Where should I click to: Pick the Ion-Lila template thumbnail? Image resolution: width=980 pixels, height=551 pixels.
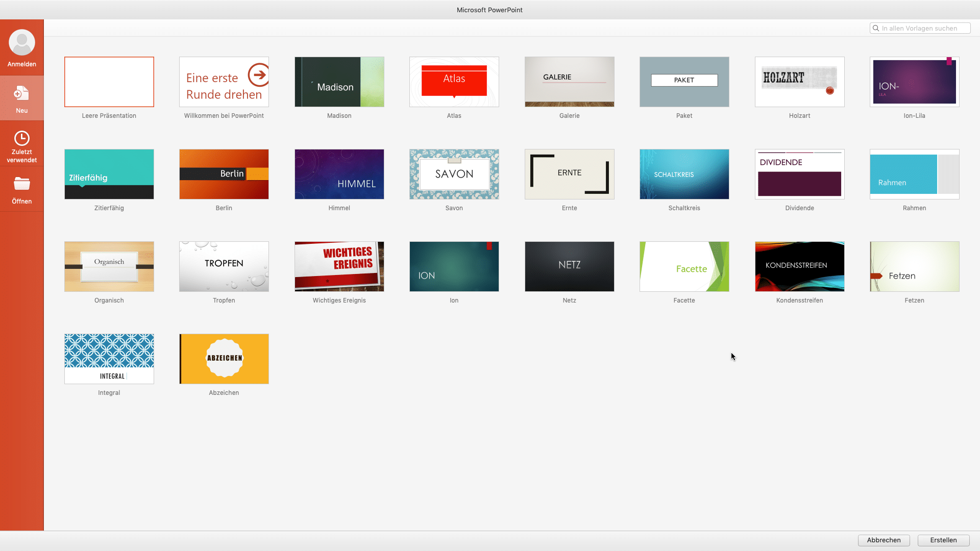coord(915,82)
